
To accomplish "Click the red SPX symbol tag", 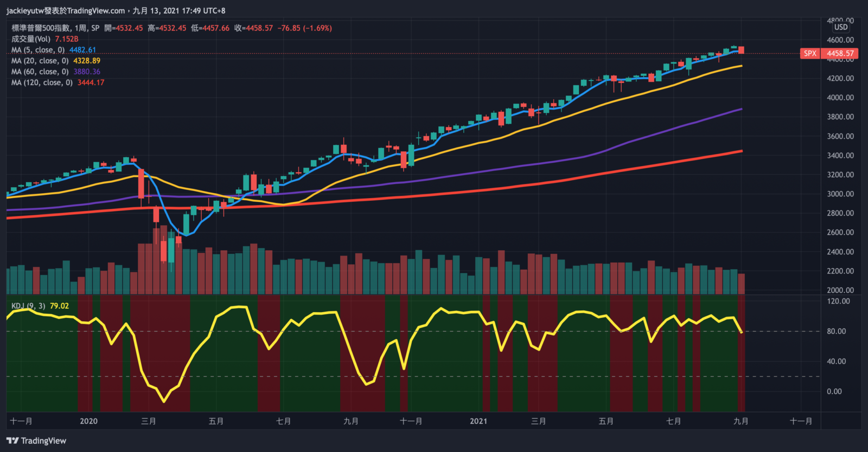I will (x=810, y=53).
